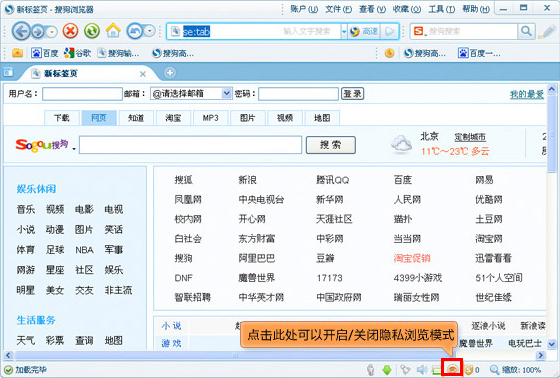Click the zoom magnifier icon in status bar
The image size is (560, 378).
pyautogui.click(x=495, y=370)
